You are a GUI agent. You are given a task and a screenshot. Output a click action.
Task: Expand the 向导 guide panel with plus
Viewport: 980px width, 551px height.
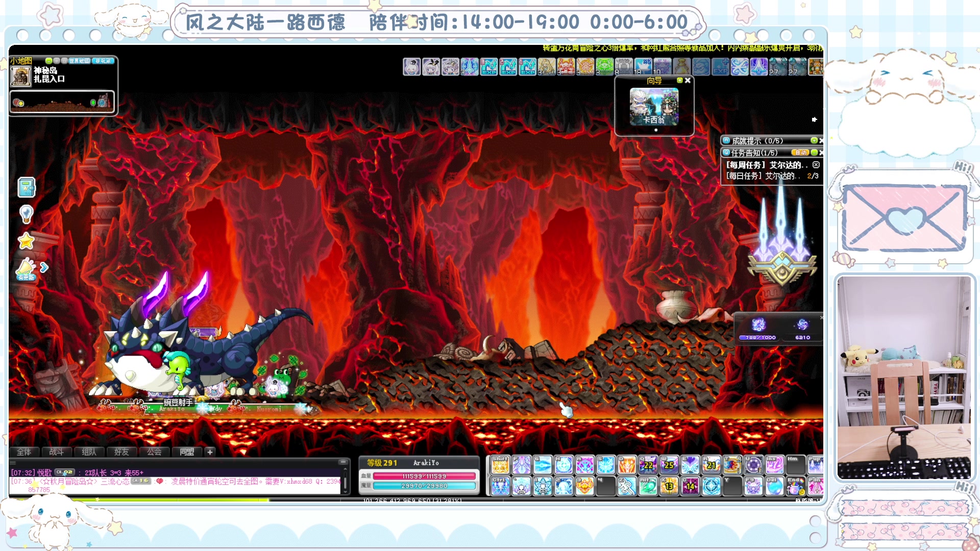[679, 80]
